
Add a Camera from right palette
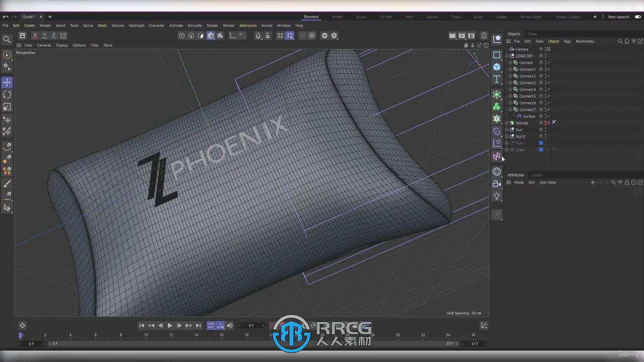coord(497,184)
